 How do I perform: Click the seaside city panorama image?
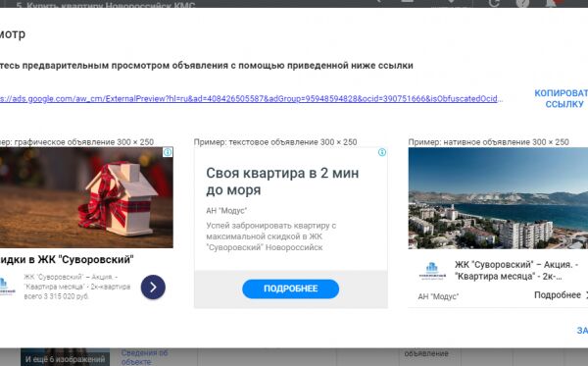tap(498, 198)
